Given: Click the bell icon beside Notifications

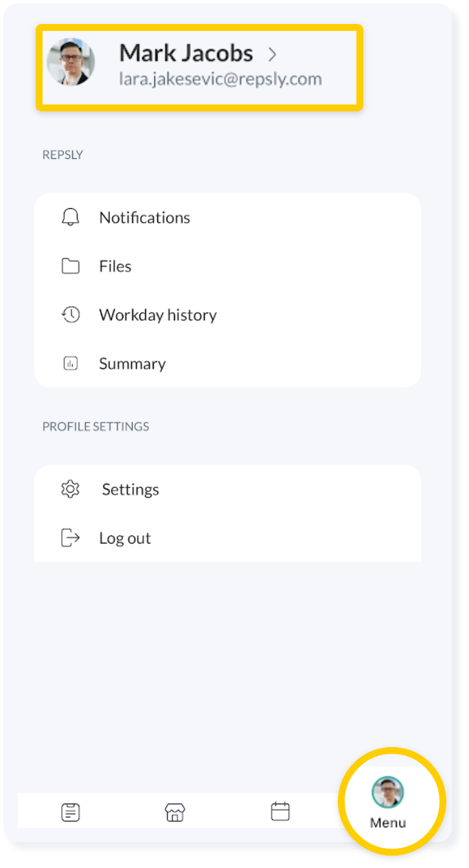Looking at the screenshot, I should click(70, 218).
